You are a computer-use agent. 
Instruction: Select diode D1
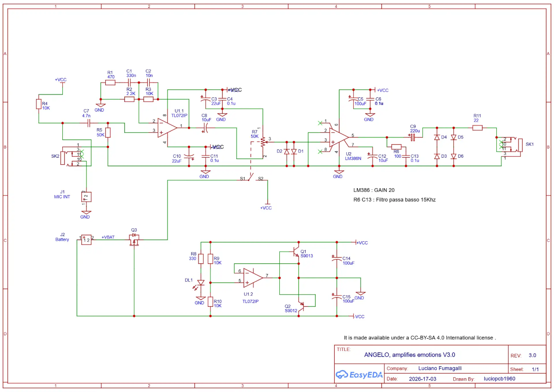point(294,151)
